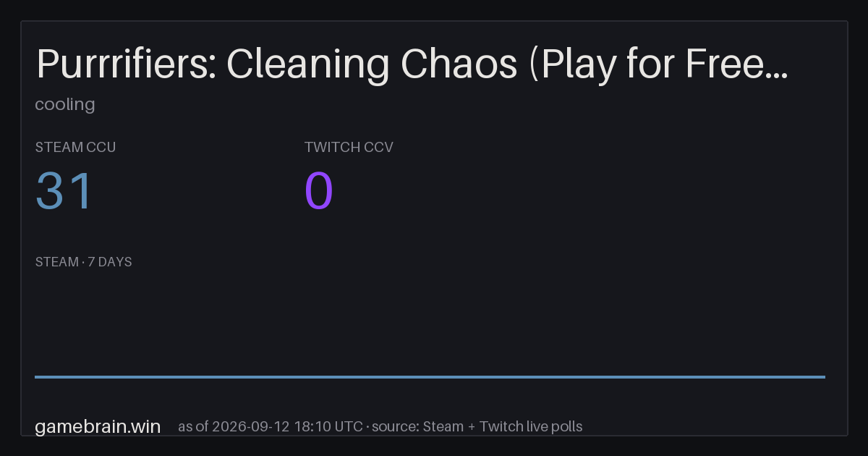Click the 2026-09-12 date in the footer
The height and width of the screenshot is (456, 868).
(x=251, y=426)
